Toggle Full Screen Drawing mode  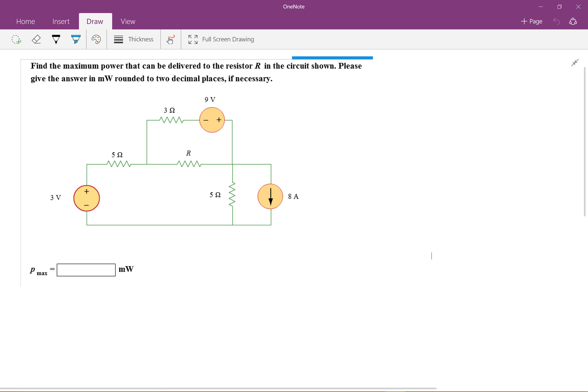pyautogui.click(x=228, y=39)
